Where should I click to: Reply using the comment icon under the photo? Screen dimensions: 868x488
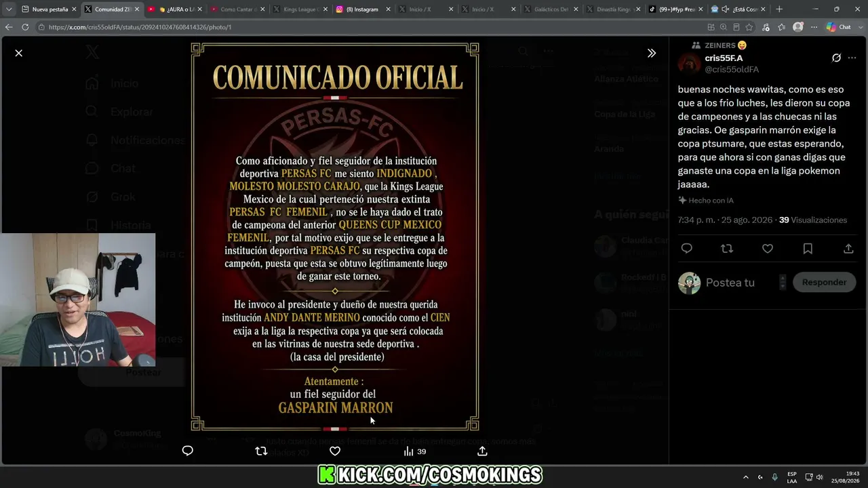pyautogui.click(x=188, y=451)
